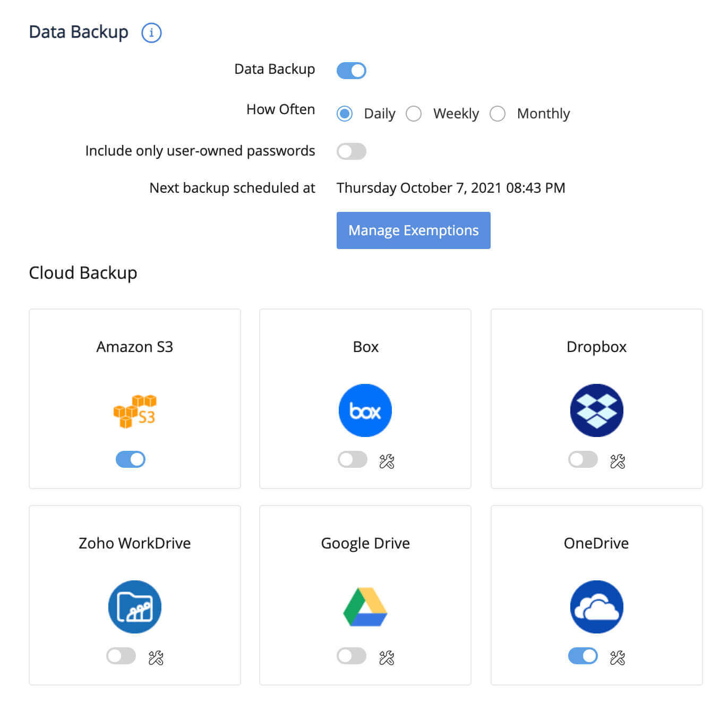Select the Weekly backup frequency
Screen dimensions: 728x711
click(x=414, y=113)
